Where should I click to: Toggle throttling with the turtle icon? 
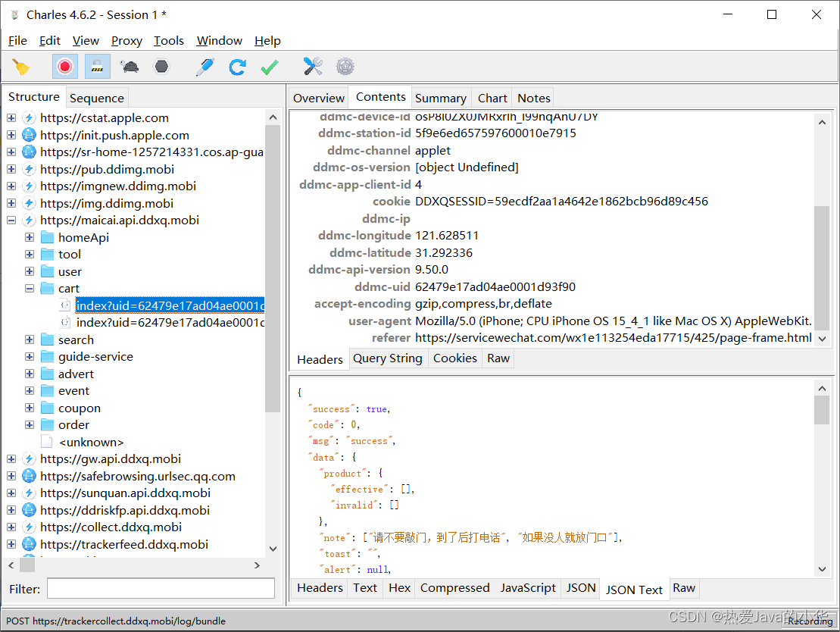(x=129, y=67)
